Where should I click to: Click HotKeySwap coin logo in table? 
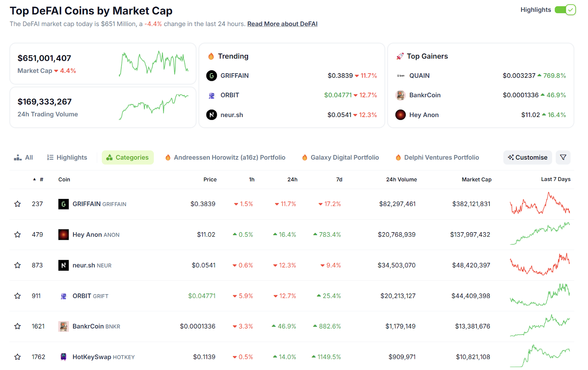(x=64, y=357)
